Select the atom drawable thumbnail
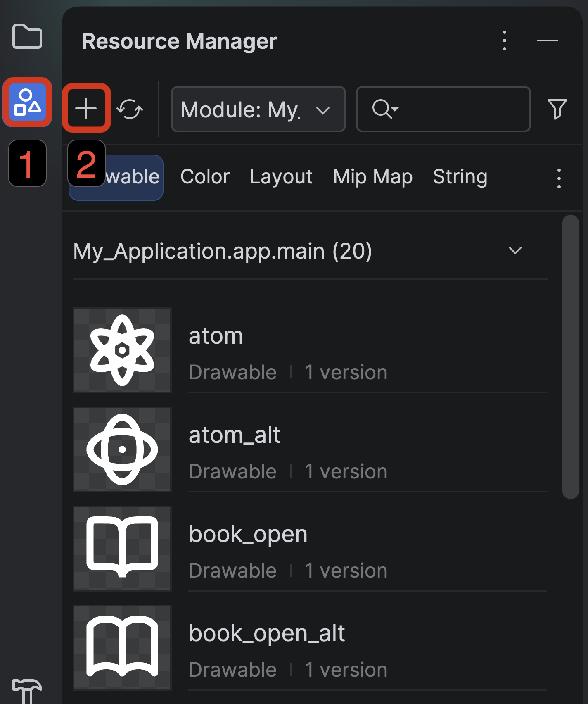Viewport: 588px width, 704px height. pyautogui.click(x=122, y=350)
